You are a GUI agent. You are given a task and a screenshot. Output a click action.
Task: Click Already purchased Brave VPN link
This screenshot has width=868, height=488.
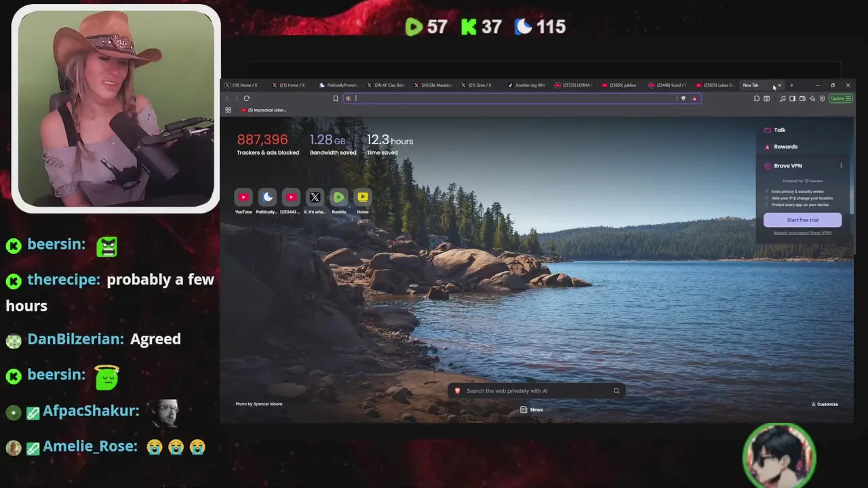coord(802,232)
